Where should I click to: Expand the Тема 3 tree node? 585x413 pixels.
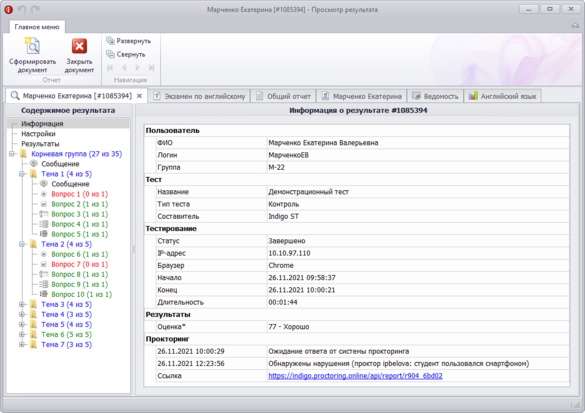(x=22, y=304)
